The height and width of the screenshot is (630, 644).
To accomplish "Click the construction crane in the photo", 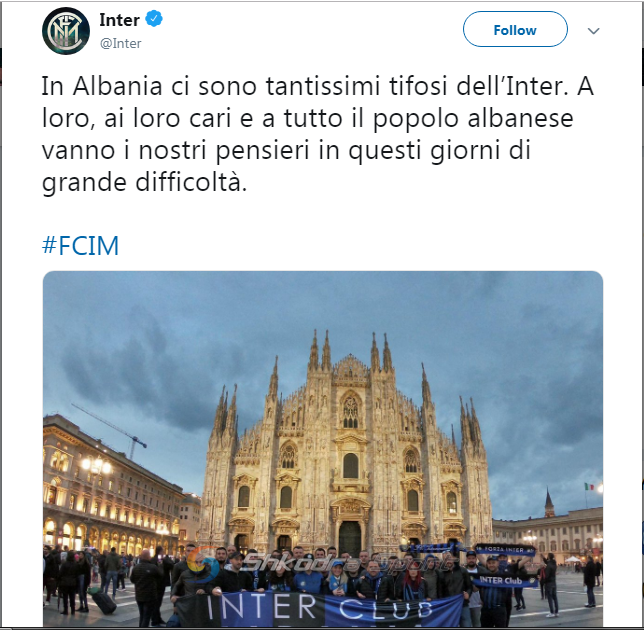I will (x=112, y=431).
